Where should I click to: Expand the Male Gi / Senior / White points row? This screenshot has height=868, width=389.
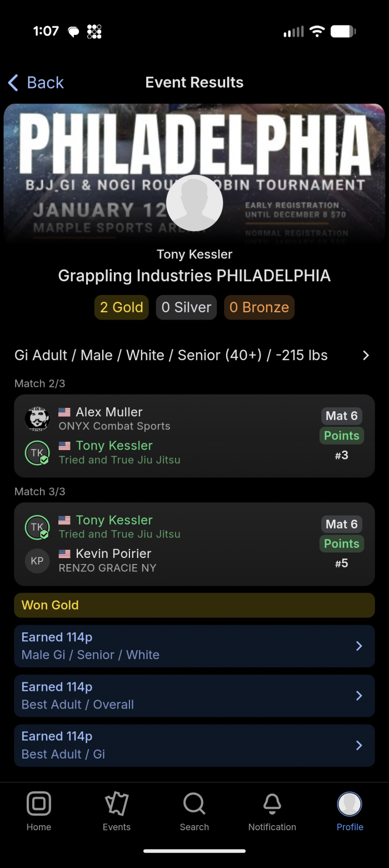point(359,646)
